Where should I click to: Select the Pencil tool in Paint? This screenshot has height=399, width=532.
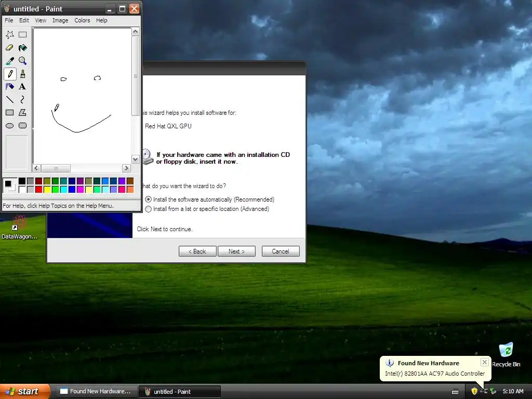[x=10, y=74]
